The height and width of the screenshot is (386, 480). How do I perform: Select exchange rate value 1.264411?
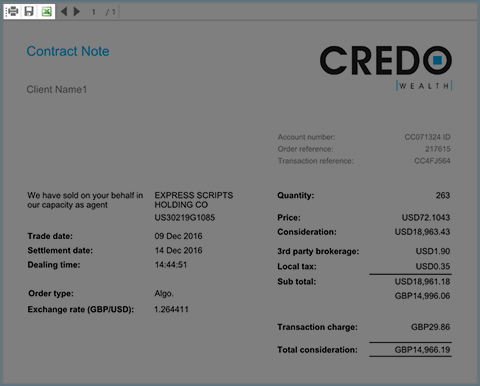[171, 310]
